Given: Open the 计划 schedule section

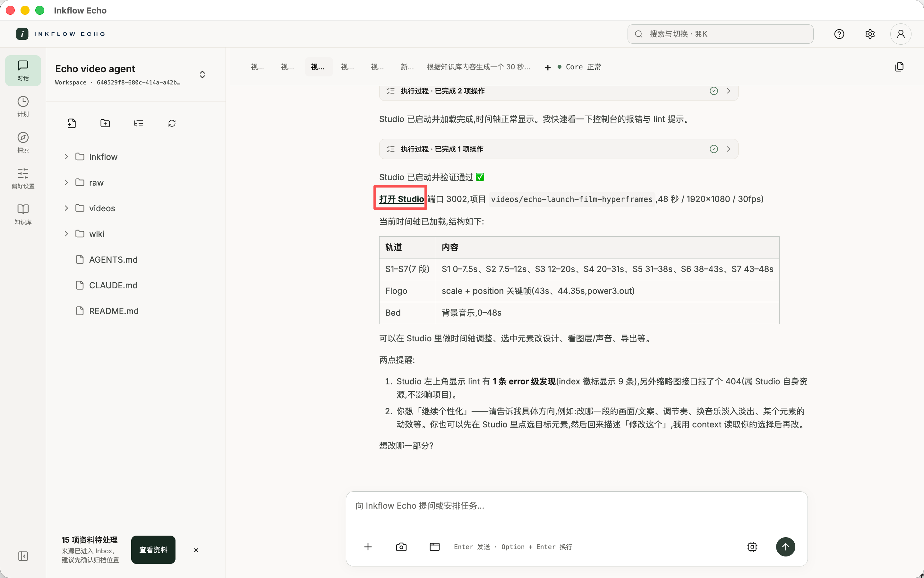Looking at the screenshot, I should [23, 106].
